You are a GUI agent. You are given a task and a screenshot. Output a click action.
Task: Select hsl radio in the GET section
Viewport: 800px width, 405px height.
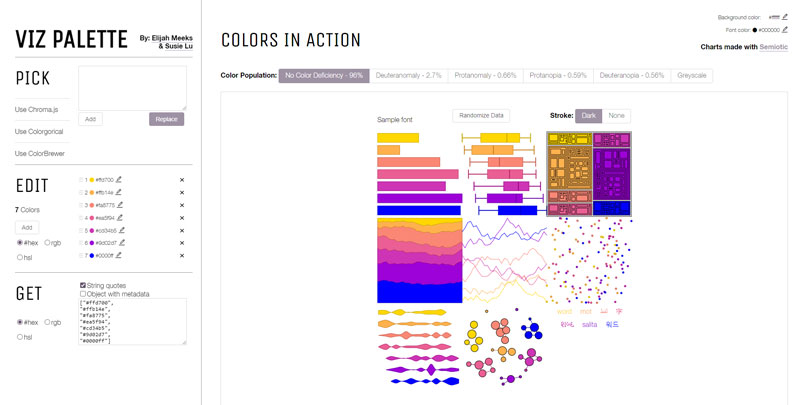click(20, 337)
